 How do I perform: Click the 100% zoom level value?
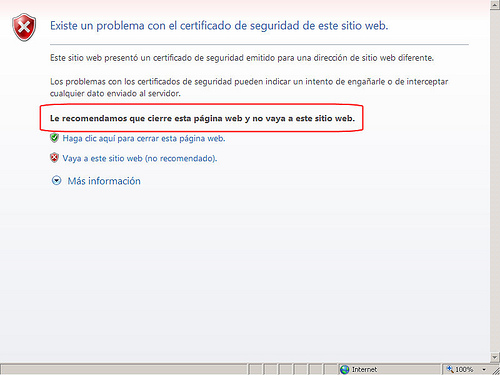click(464, 369)
